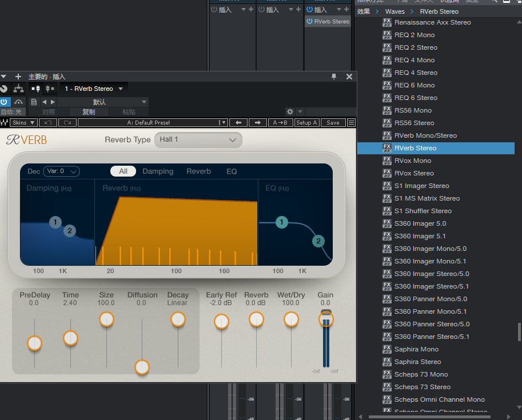522x420 pixels.
Task: Open the gear settings icon in the plugin header
Action: [290, 111]
